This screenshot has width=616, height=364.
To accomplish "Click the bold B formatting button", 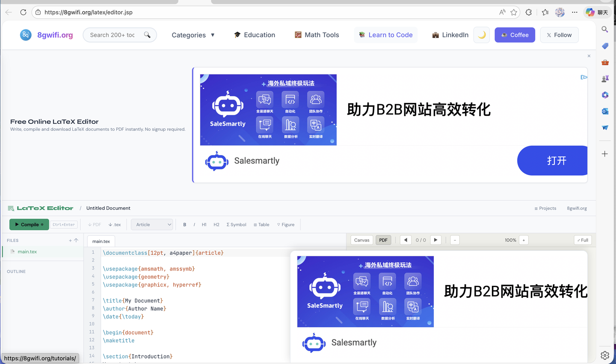I will pos(185,225).
